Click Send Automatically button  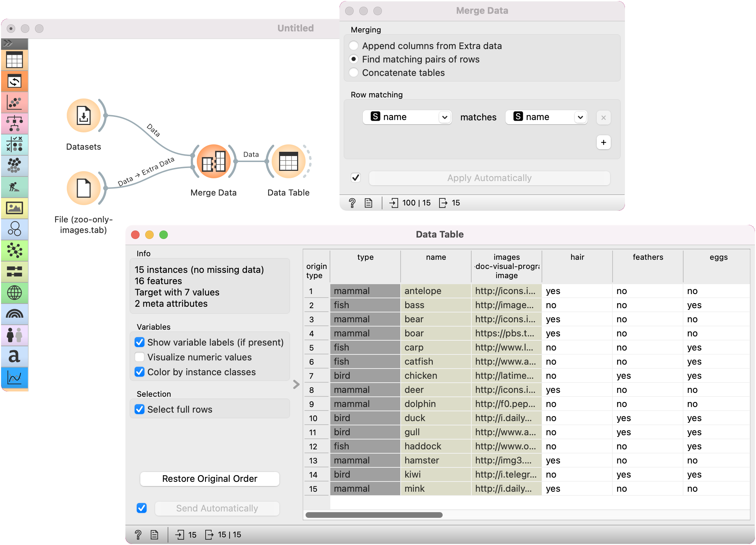[217, 508]
